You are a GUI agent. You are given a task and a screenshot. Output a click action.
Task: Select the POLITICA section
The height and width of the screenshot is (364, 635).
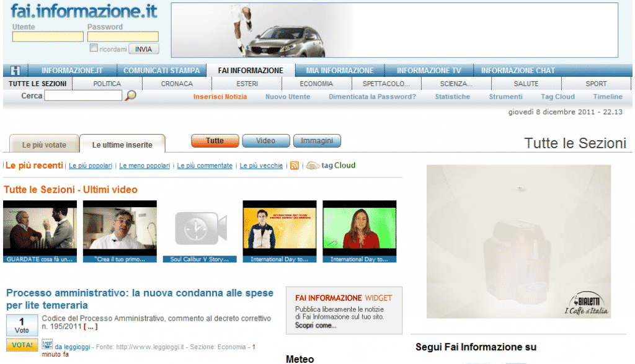coord(107,84)
